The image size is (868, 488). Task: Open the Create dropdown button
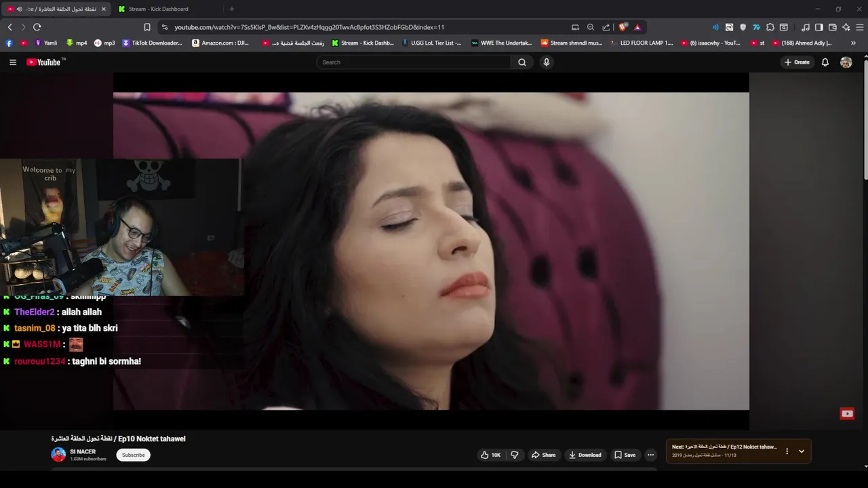[797, 62]
